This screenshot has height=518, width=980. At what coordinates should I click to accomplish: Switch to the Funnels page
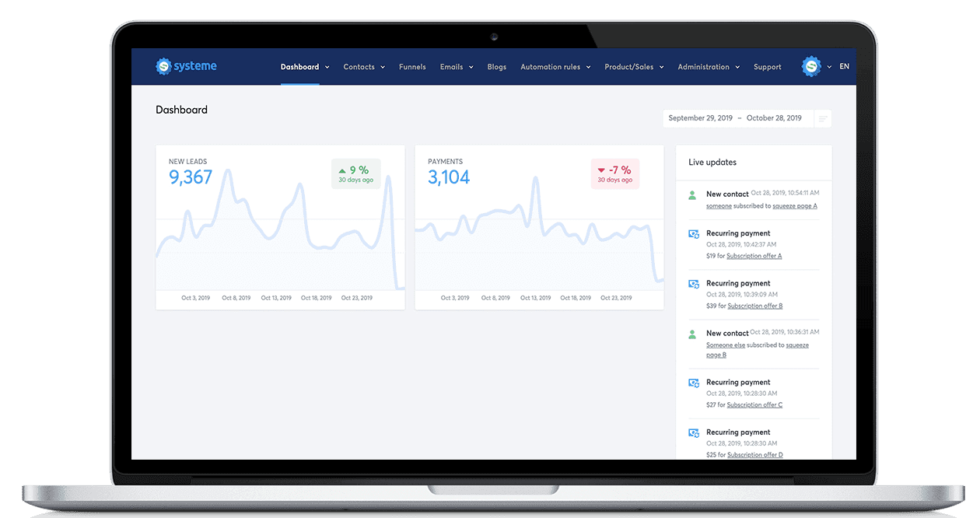tap(412, 67)
